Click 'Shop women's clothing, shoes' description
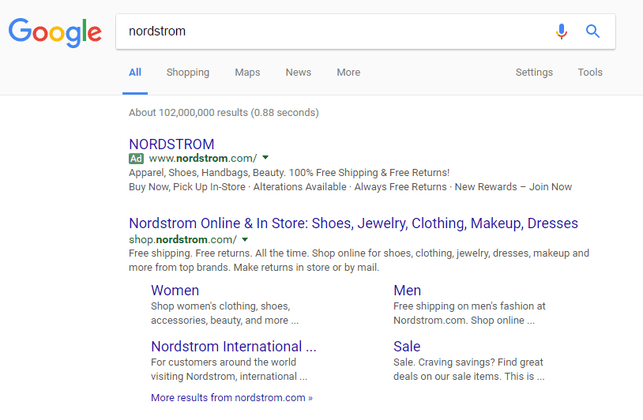Viewport: 643px width, 420px height. 224,313
